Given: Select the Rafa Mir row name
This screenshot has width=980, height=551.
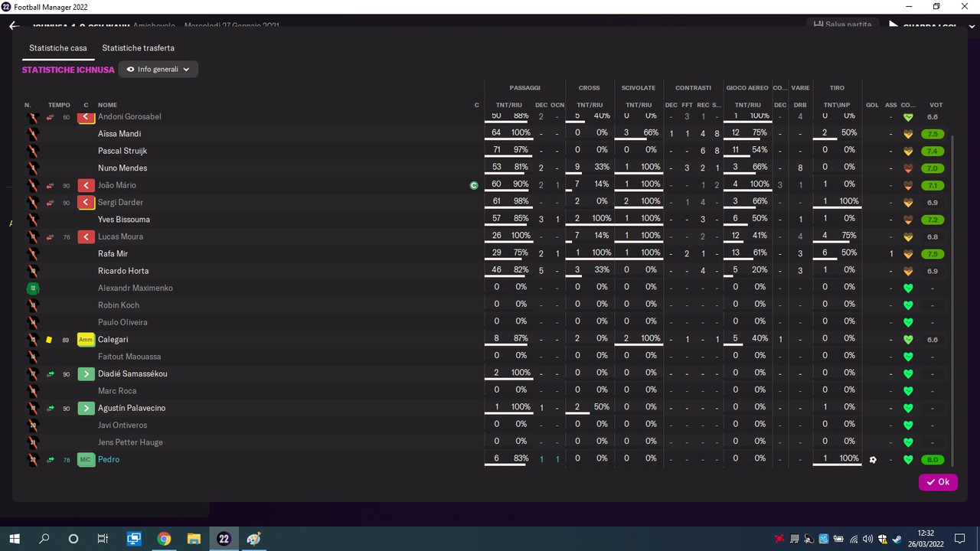Looking at the screenshot, I should (112, 254).
